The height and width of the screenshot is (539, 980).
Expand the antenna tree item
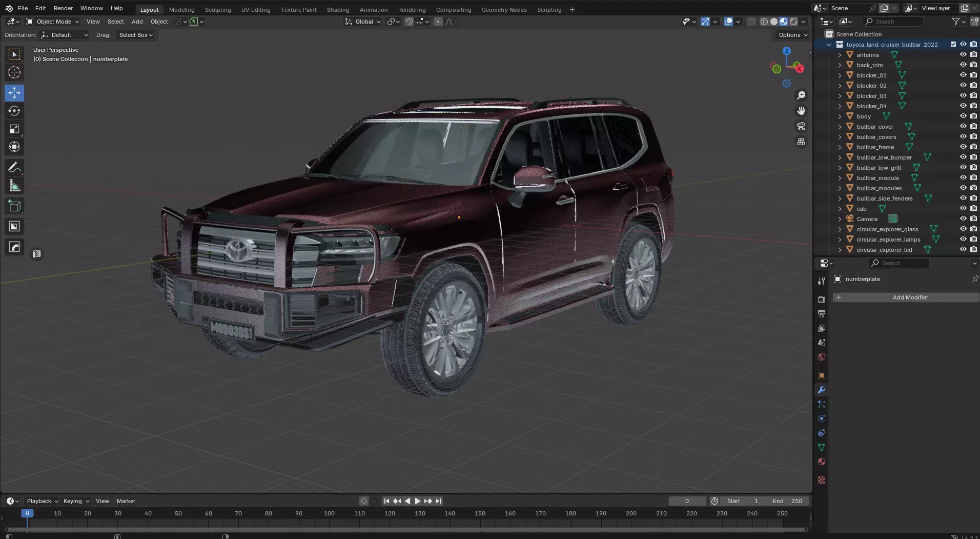pyautogui.click(x=840, y=55)
